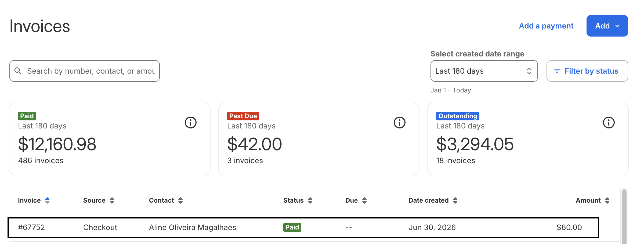Sort by Source column arrows
Viewport: 644px width, 244px height.
point(112,200)
